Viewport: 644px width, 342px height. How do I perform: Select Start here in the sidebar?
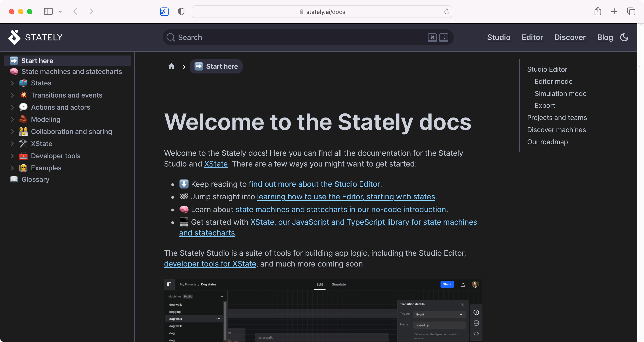pyautogui.click(x=67, y=61)
